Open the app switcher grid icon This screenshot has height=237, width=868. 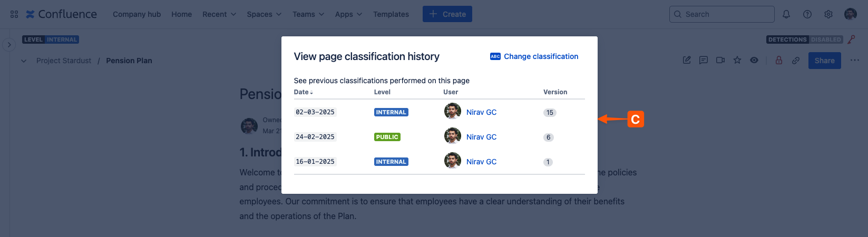[14, 14]
